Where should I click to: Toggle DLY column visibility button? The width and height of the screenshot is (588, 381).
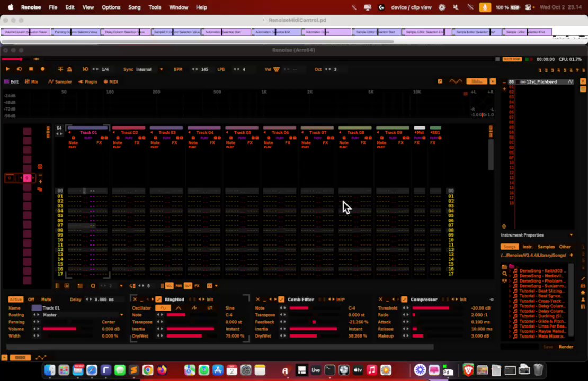click(x=188, y=286)
